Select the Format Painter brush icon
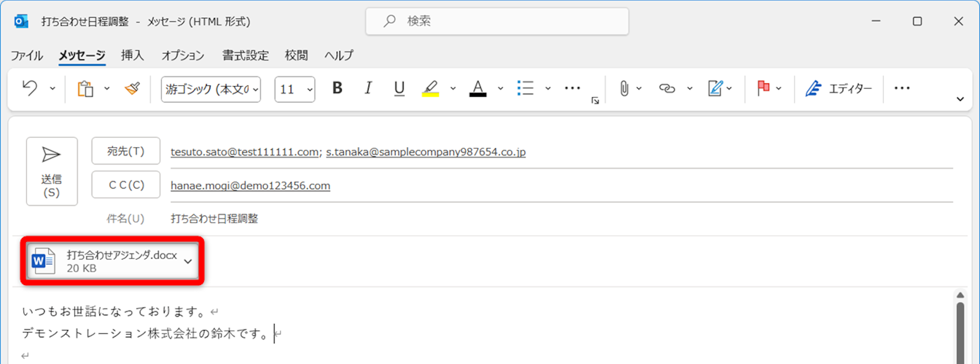Screen dimensions: 980x364 pos(132,89)
